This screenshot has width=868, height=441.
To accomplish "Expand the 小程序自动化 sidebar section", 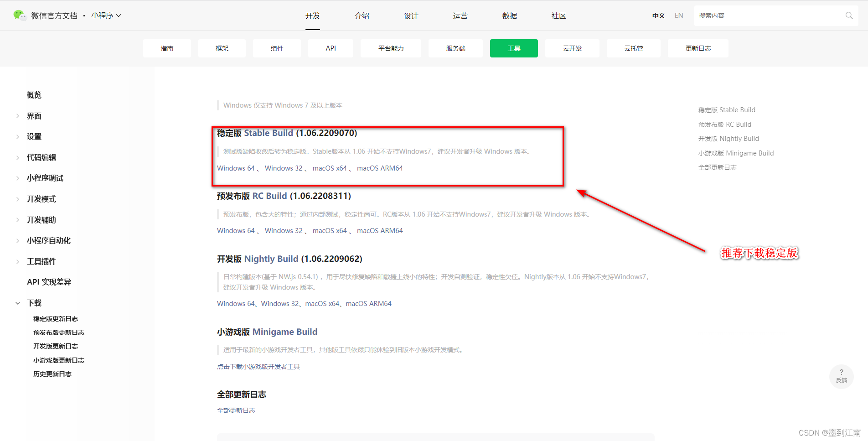I will (18, 240).
